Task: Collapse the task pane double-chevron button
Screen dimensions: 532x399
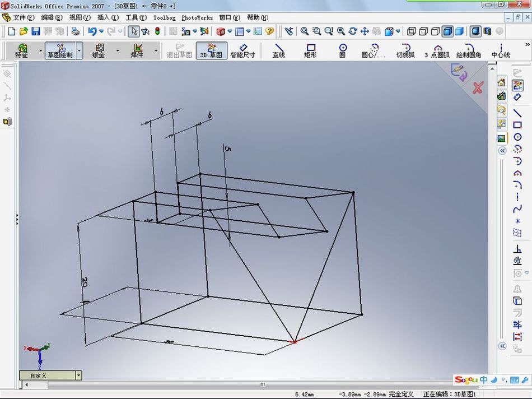Action: [502, 150]
